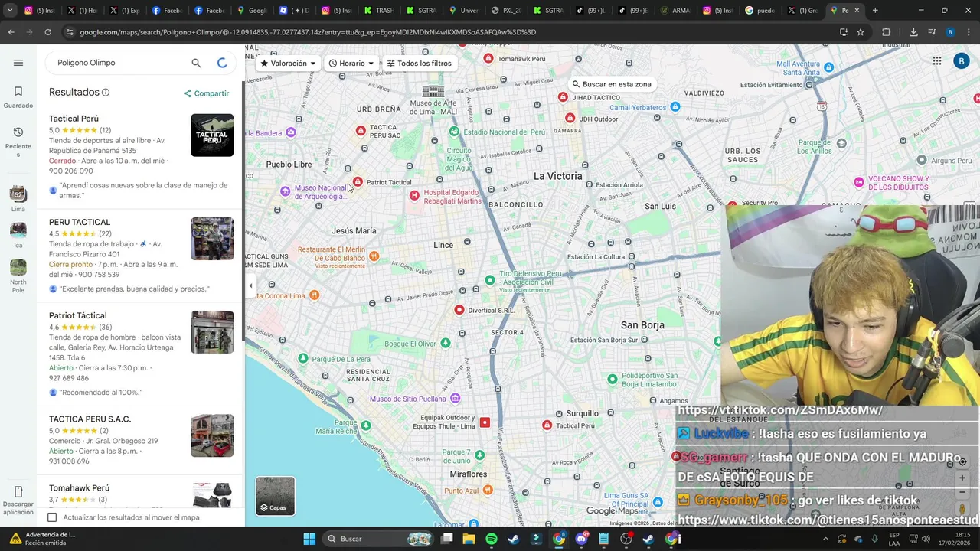Open Discord from the taskbar
The width and height of the screenshot is (980, 551).
[581, 539]
